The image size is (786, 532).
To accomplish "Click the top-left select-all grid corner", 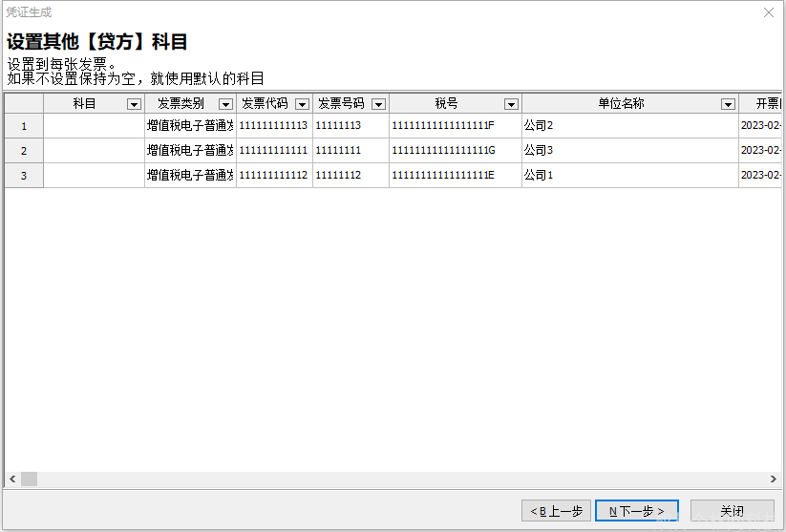I will click(24, 104).
